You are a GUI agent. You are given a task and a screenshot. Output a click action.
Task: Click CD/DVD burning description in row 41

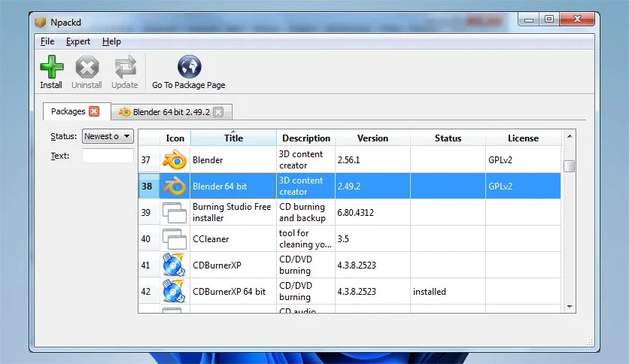[306, 265]
